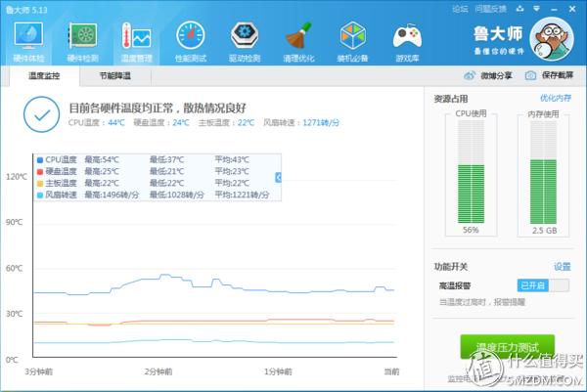Viewport: 587px width, 392px height.
Task: Click the 最高:54℃ CPU legend entry
Action: pyautogui.click(x=102, y=159)
